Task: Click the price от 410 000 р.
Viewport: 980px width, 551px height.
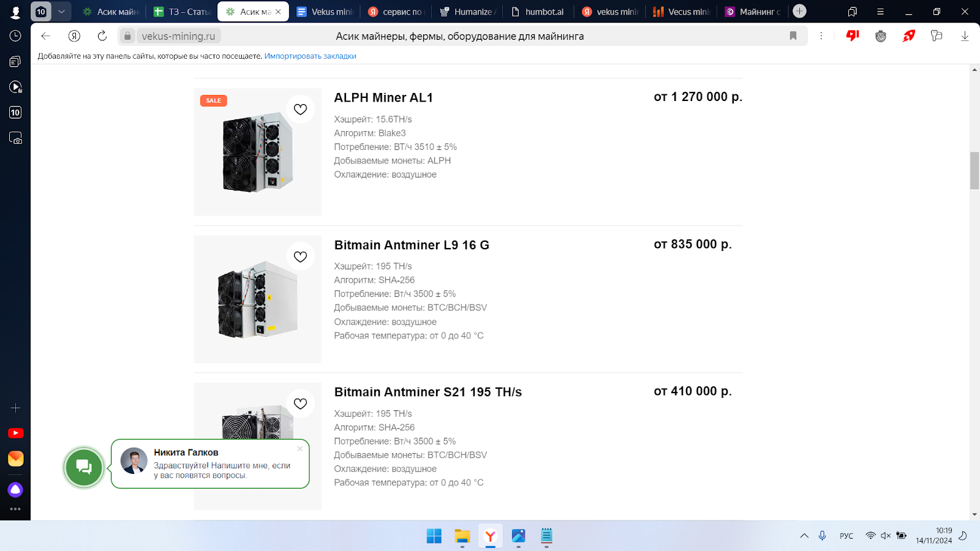Action: 693,391
